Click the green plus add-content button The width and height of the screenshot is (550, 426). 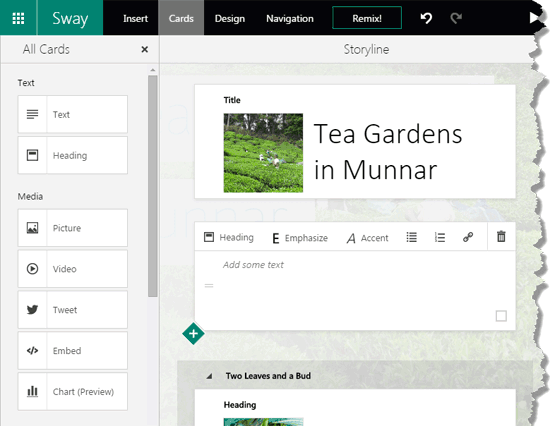coord(193,334)
